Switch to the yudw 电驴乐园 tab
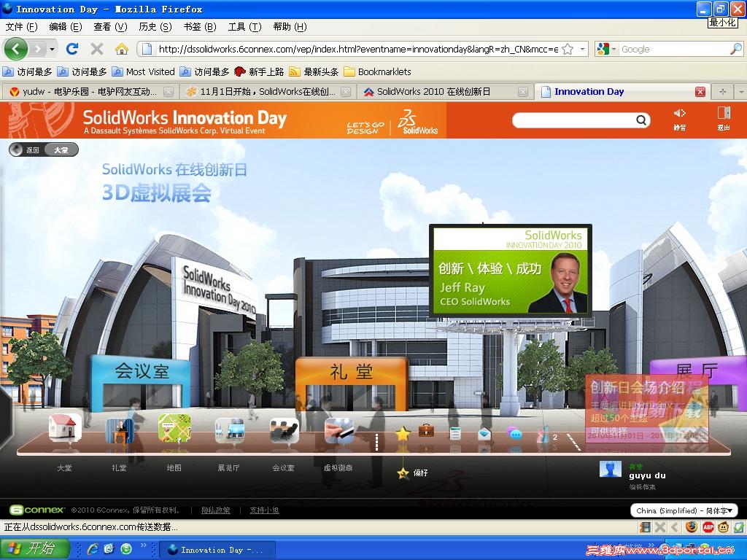Viewport: 747px width, 560px height. coord(90,91)
